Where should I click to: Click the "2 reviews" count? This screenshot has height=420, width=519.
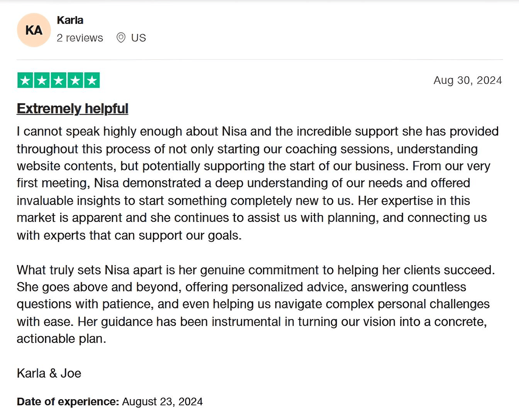pyautogui.click(x=80, y=38)
